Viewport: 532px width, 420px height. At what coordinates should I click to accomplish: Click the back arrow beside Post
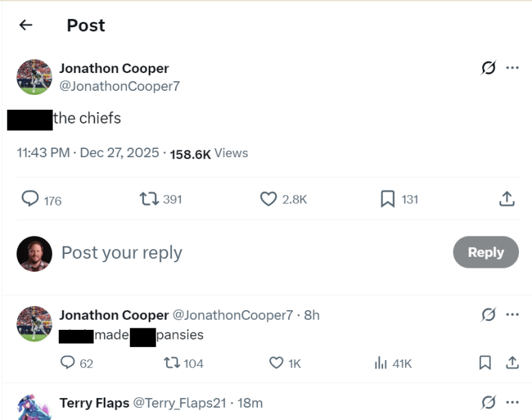coord(26,25)
